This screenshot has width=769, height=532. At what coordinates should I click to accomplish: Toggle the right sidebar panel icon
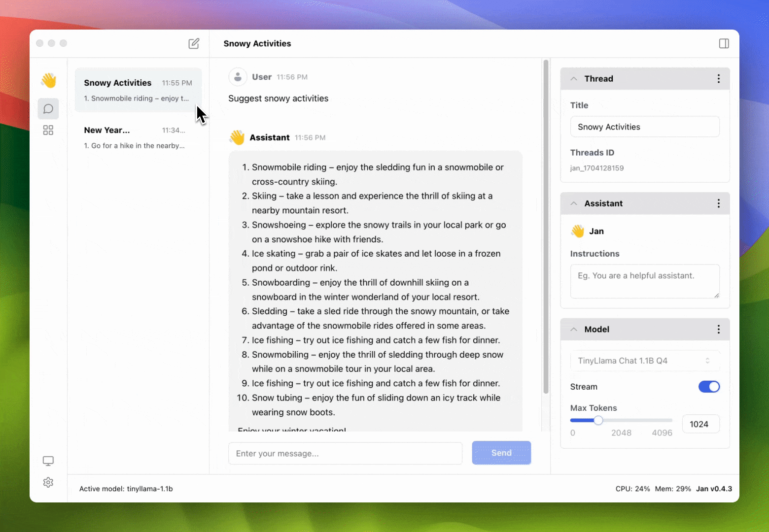(724, 43)
